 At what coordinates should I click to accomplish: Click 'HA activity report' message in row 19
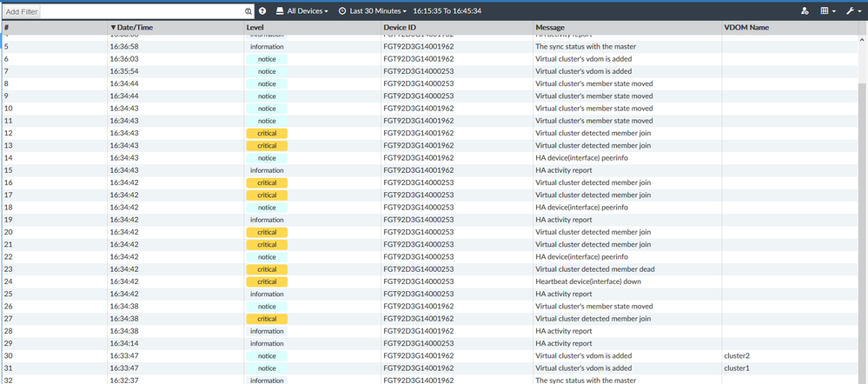pos(564,220)
